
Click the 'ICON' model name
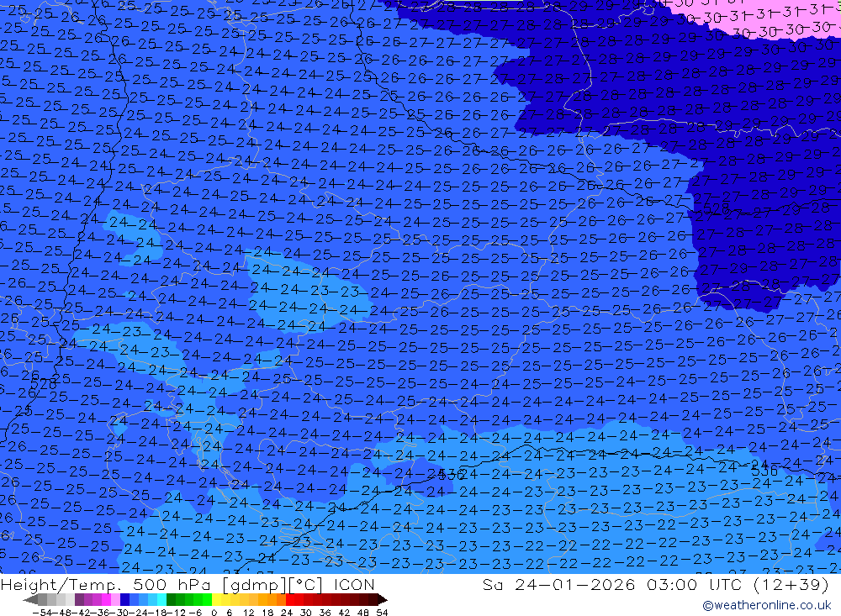point(354,584)
